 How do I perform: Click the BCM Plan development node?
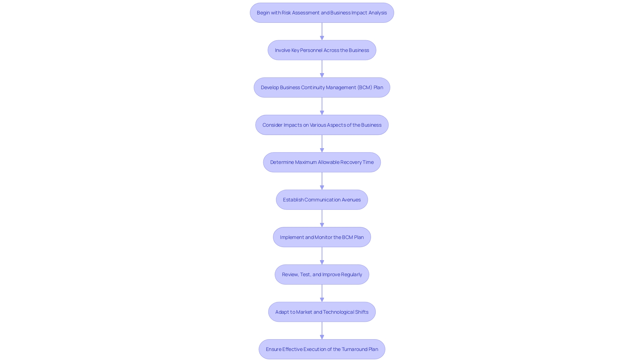click(x=322, y=87)
